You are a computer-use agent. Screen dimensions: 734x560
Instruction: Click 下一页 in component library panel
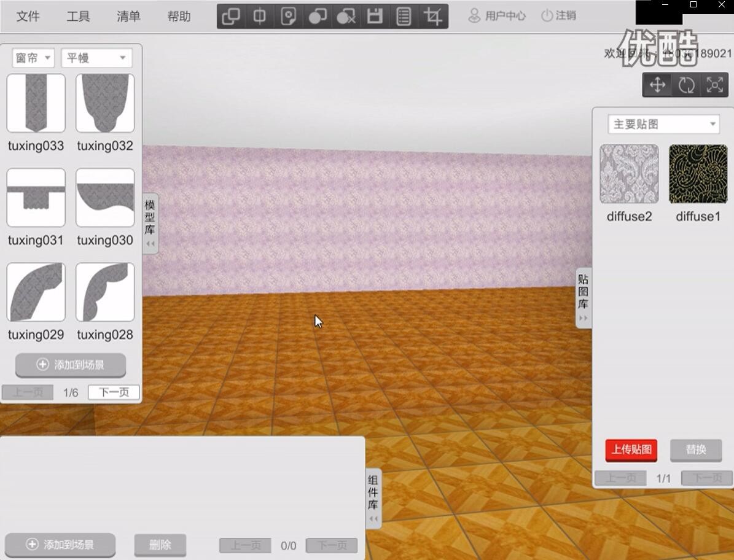[332, 545]
